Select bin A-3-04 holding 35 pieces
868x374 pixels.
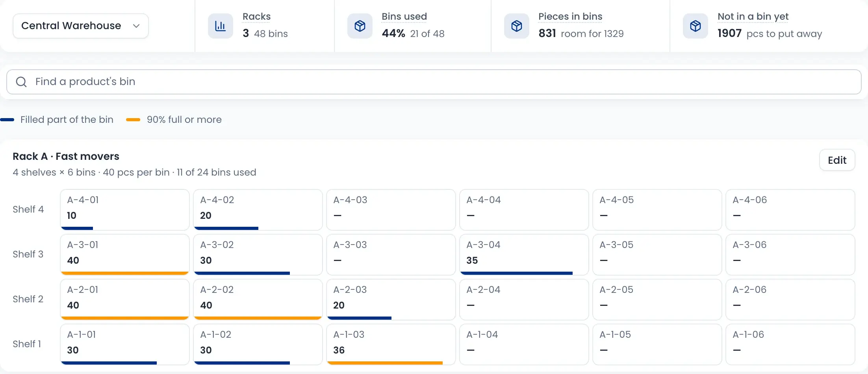(x=524, y=255)
